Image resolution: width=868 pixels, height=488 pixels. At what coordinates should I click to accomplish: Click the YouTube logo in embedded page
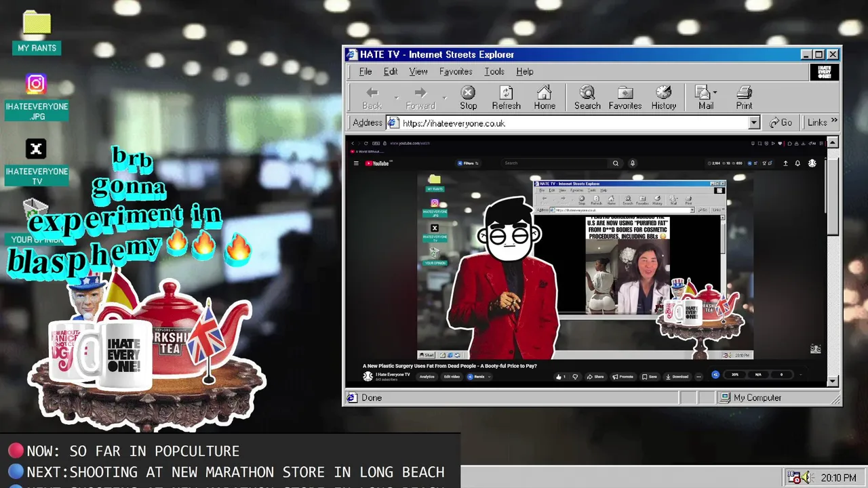coord(377,163)
